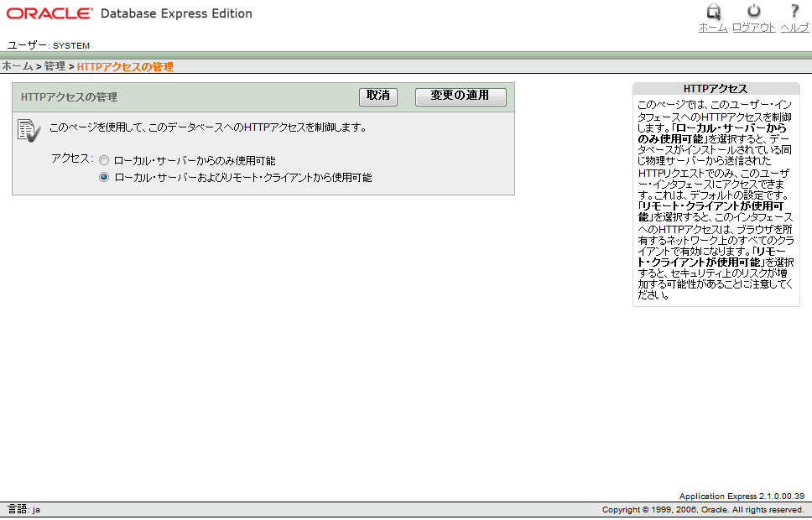Screen dimensions: 812x520
Task: Go to ホーム in the breadcrumb
Action: [x=17, y=66]
